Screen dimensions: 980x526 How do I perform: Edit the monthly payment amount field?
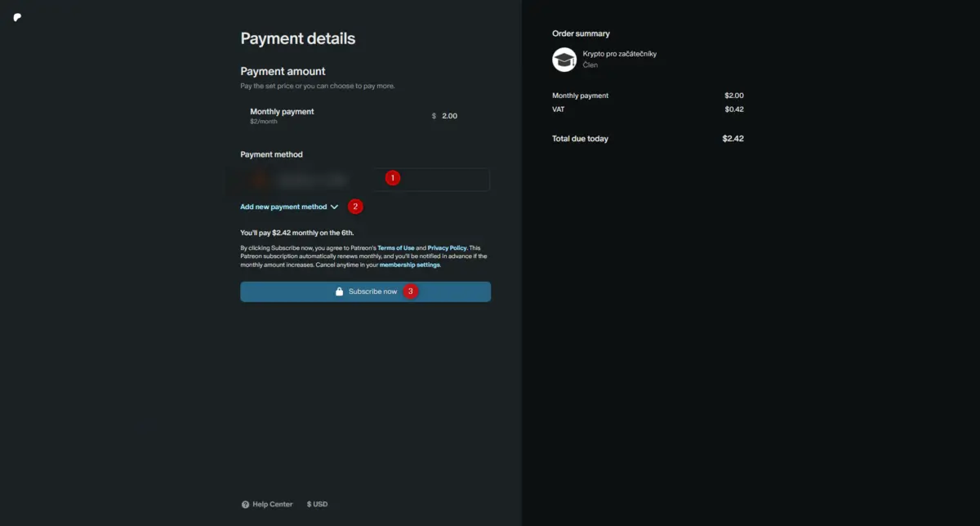(449, 116)
